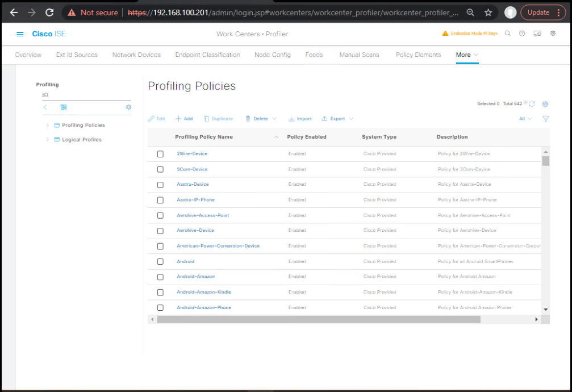Image resolution: width=572 pixels, height=392 pixels.
Task: Select the Aastra-Device row checkbox
Action: coord(160,185)
